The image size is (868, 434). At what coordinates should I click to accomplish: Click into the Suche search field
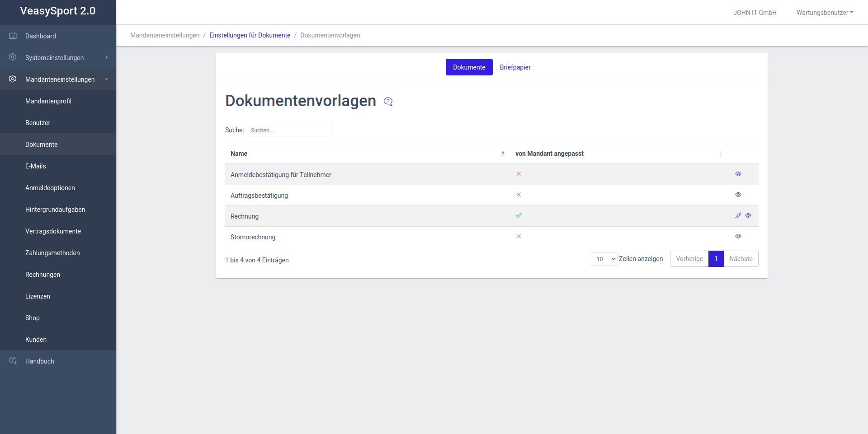[x=289, y=130]
